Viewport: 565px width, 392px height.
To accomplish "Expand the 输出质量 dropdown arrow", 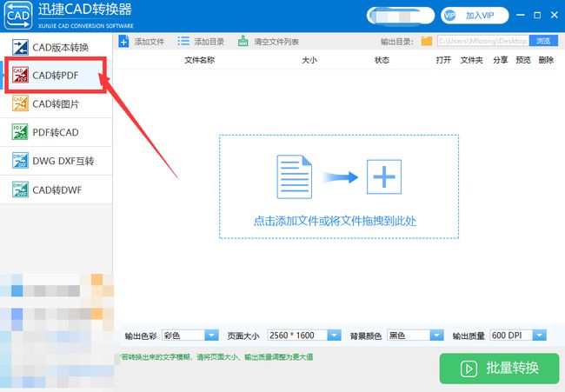I will click(540, 336).
